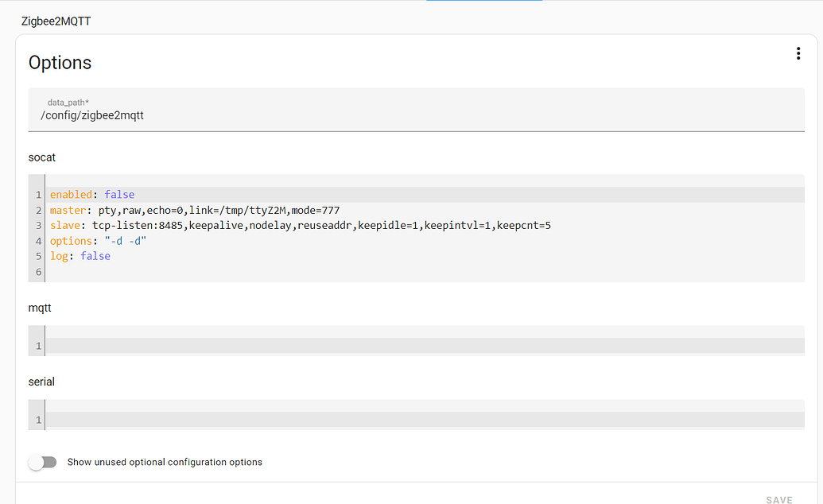Click the 'enabled: false' line in socat

click(x=92, y=195)
